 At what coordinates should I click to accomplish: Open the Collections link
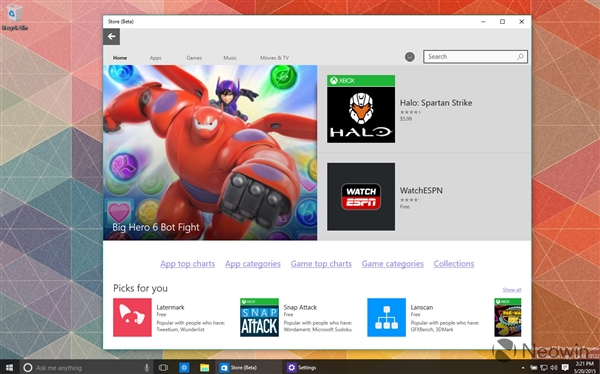[x=454, y=264]
